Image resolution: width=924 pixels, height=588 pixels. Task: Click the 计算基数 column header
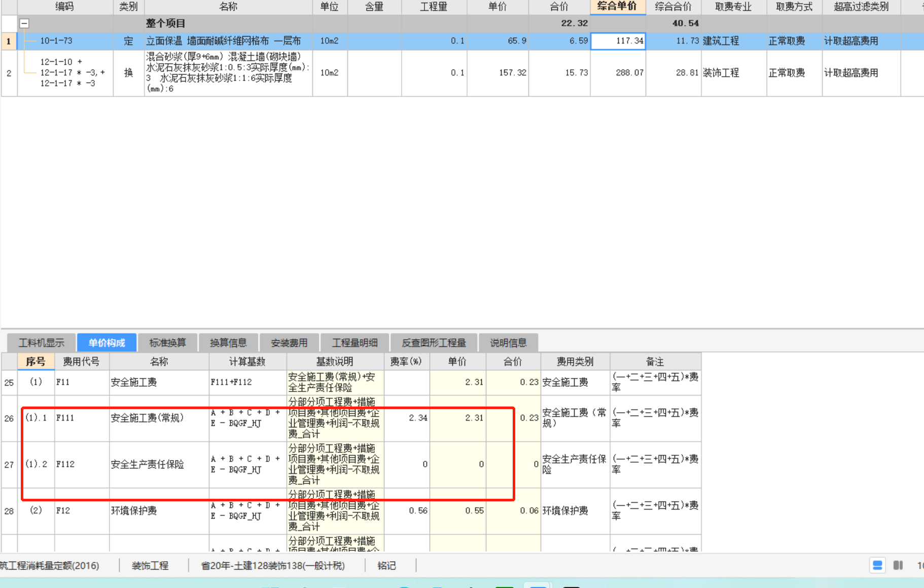tap(247, 361)
